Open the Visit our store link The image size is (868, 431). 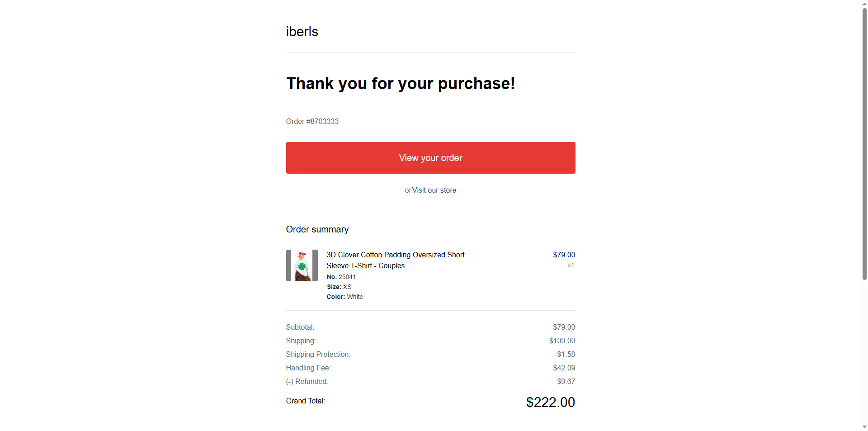pyautogui.click(x=434, y=190)
